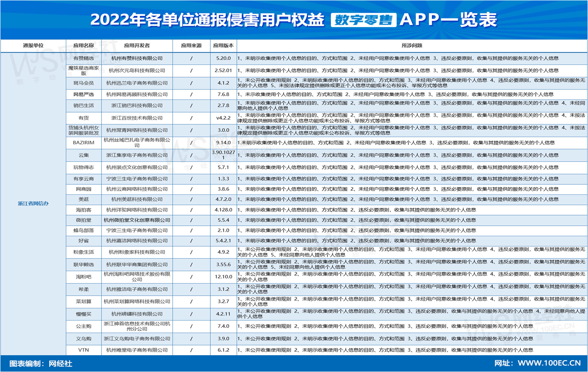Select the 菜划算 app name cell
Screen dimensions: 588x372
(x=83, y=302)
